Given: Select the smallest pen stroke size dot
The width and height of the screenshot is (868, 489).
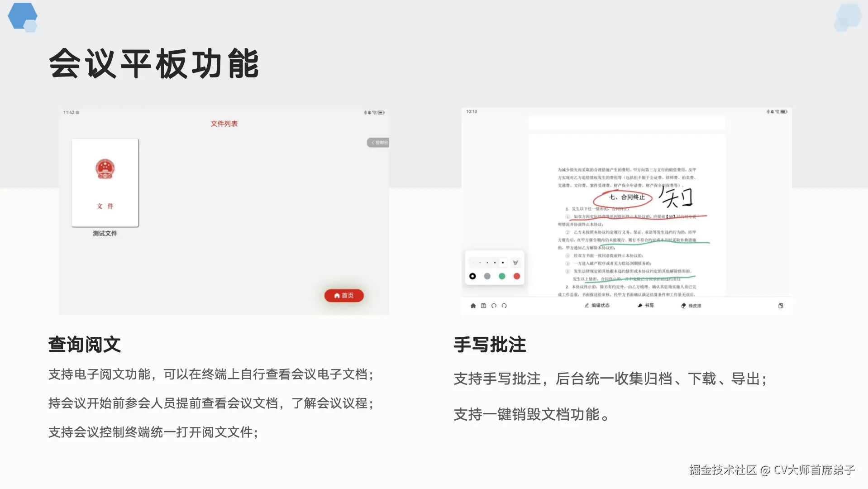Looking at the screenshot, I should (480, 263).
